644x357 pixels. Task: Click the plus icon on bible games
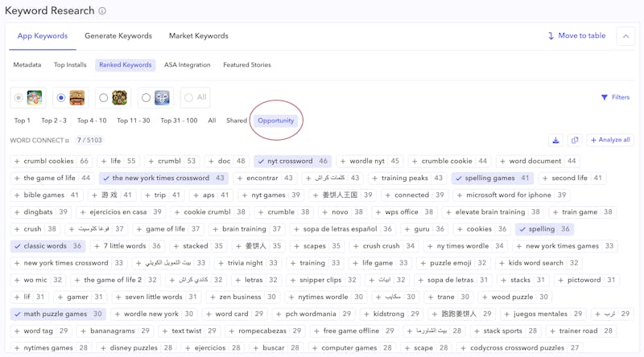click(17, 195)
